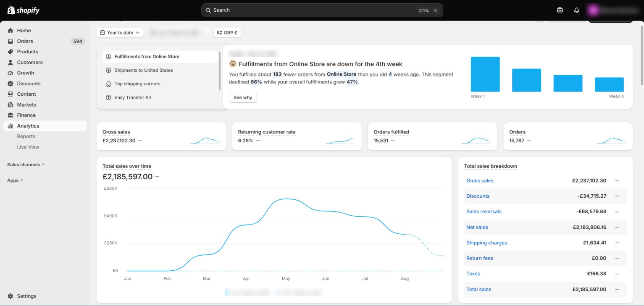The width and height of the screenshot is (644, 306).
Task: Click the Orders icon in sidebar
Action: [x=11, y=41]
